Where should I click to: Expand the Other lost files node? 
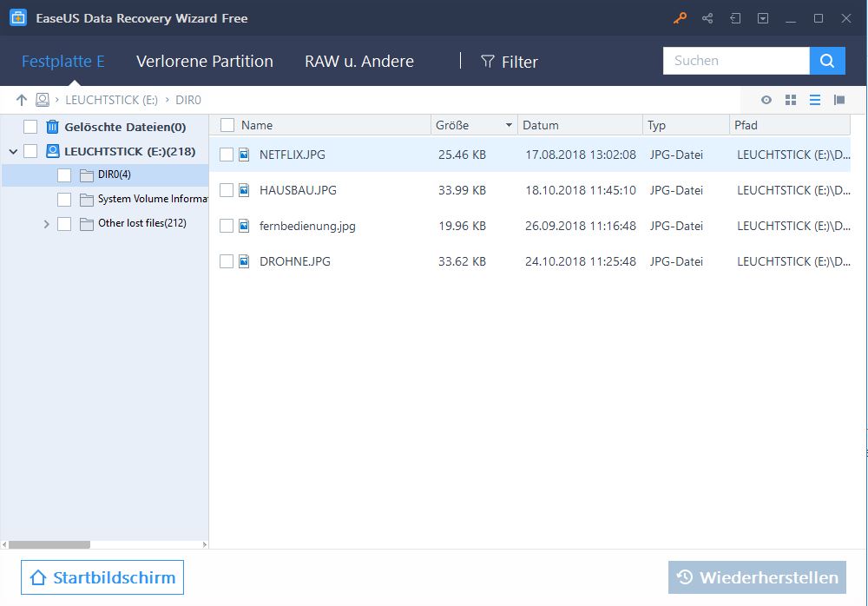pyautogui.click(x=47, y=224)
